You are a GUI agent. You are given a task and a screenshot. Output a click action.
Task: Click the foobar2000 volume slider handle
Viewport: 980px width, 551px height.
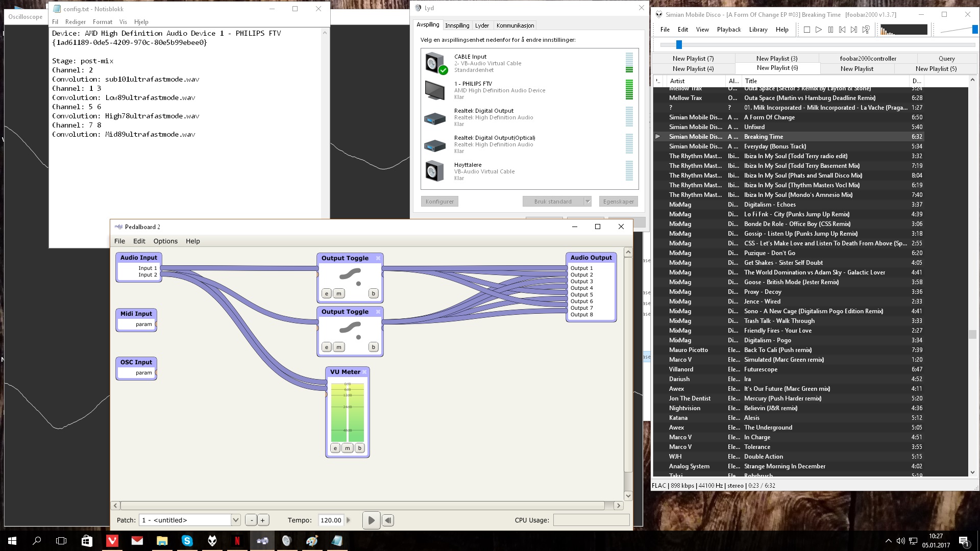coord(974,30)
